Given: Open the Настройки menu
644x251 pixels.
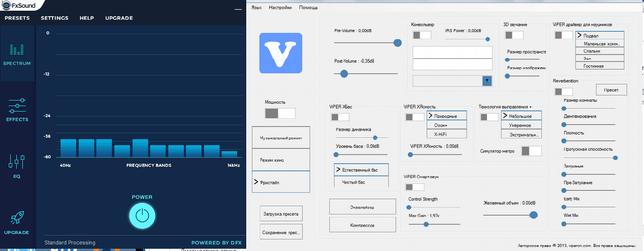Looking at the screenshot, I should tap(280, 8).
